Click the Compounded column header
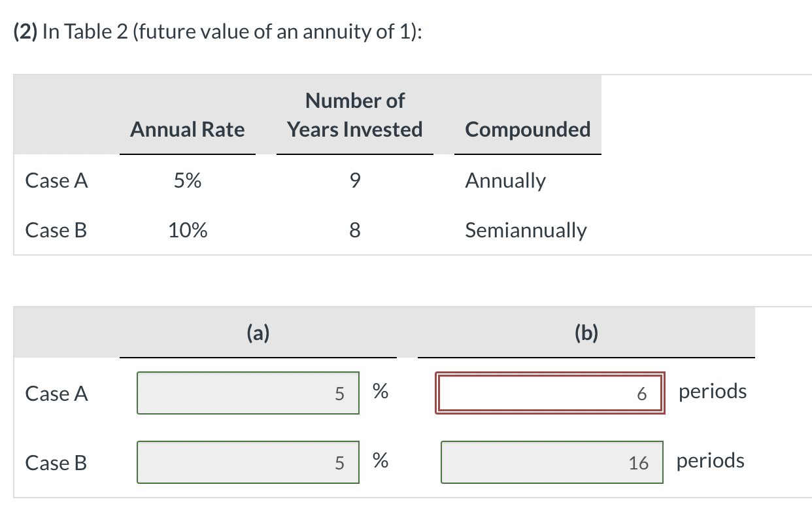 [x=528, y=129]
